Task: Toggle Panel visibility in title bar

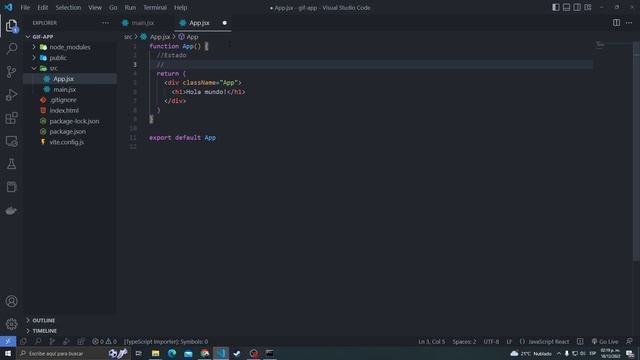Action: 567,7
